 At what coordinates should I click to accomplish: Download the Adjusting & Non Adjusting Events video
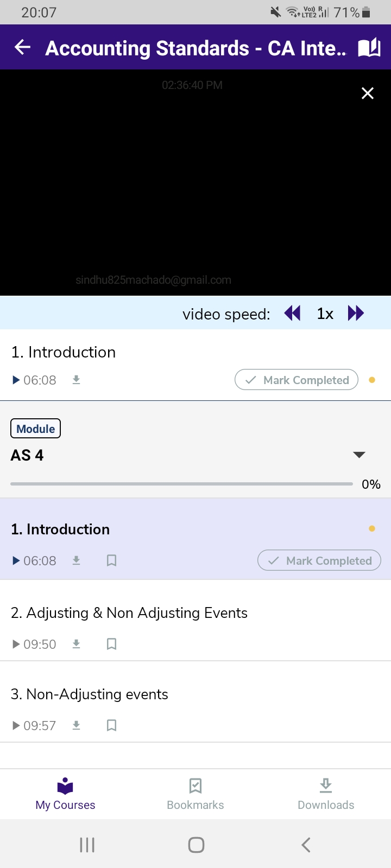click(x=77, y=644)
